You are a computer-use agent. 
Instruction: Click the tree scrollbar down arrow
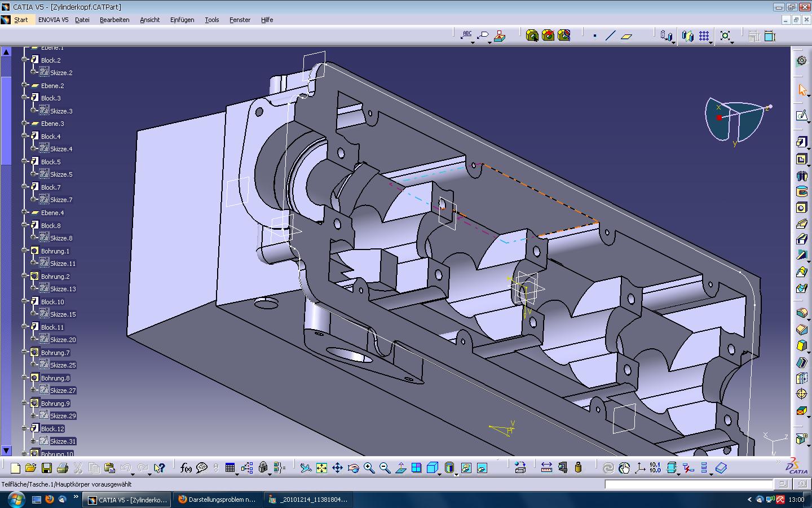click(x=6, y=450)
